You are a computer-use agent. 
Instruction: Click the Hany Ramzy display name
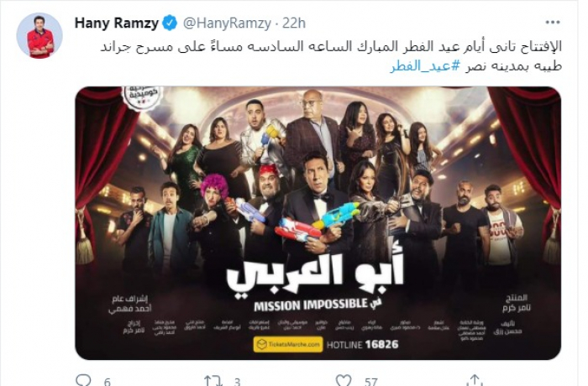coord(117,23)
